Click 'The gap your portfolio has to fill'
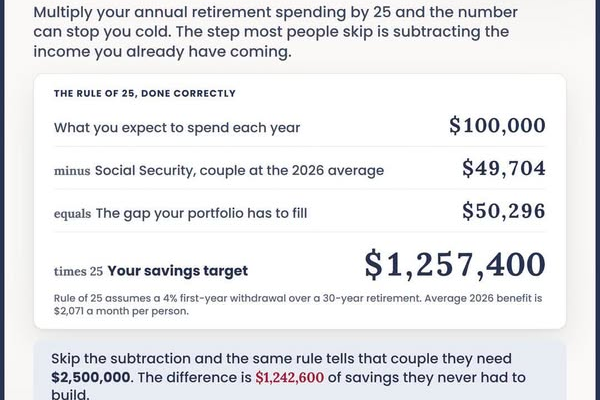This screenshot has width=600, height=400. pyautogui.click(x=201, y=213)
